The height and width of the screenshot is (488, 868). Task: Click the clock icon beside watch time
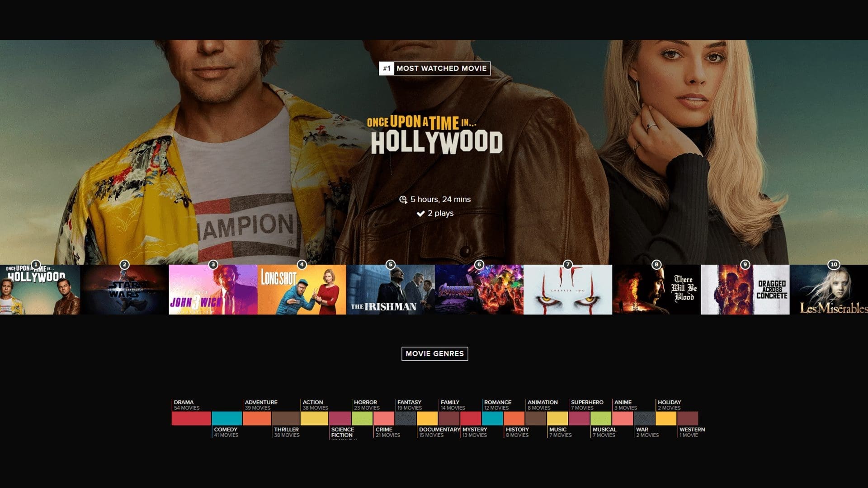pyautogui.click(x=403, y=200)
